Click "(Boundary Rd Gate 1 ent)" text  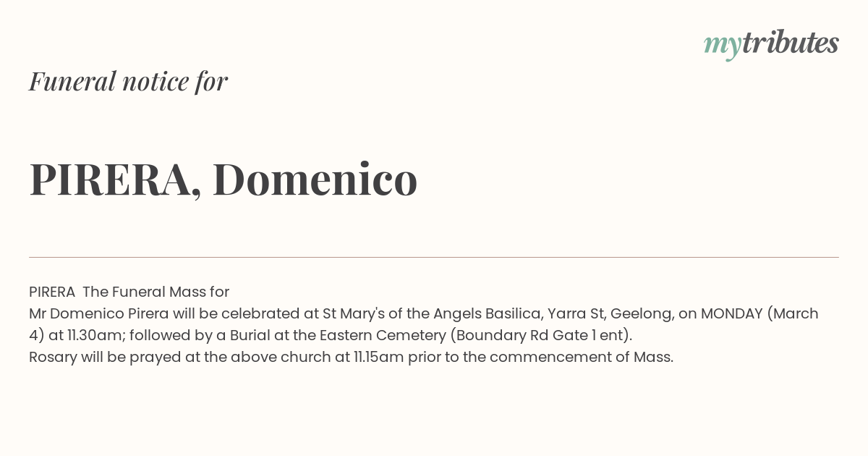pos(541,335)
